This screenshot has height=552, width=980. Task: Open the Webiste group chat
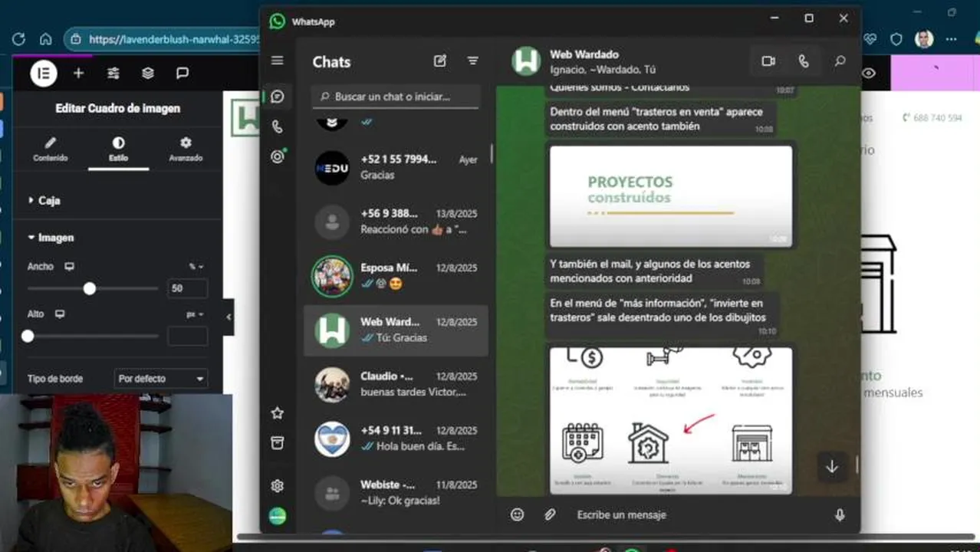point(396,492)
